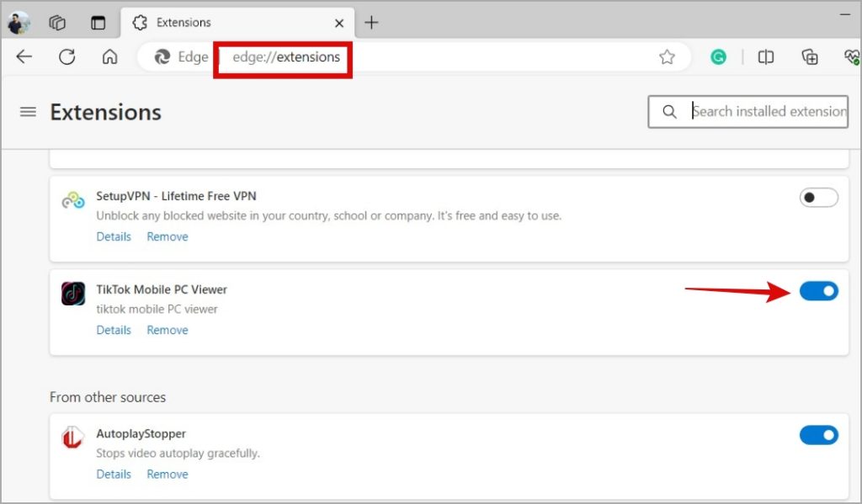
Task: Open the browser profile avatar
Action: click(19, 23)
